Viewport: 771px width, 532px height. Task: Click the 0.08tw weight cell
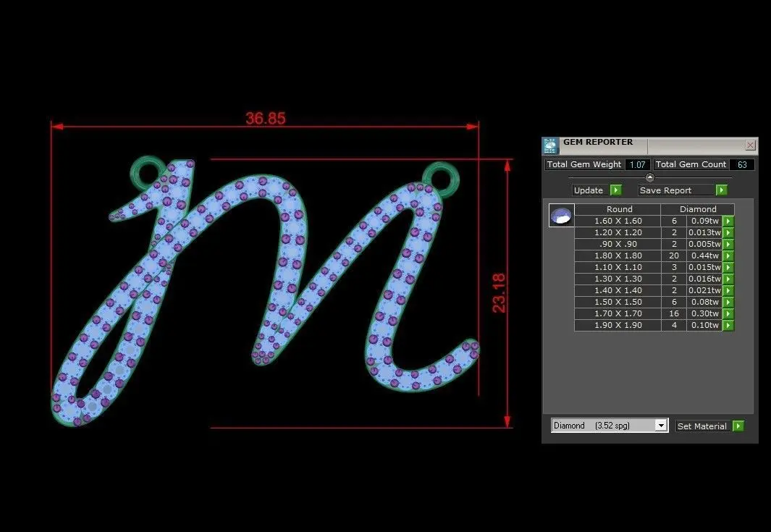[x=704, y=302]
